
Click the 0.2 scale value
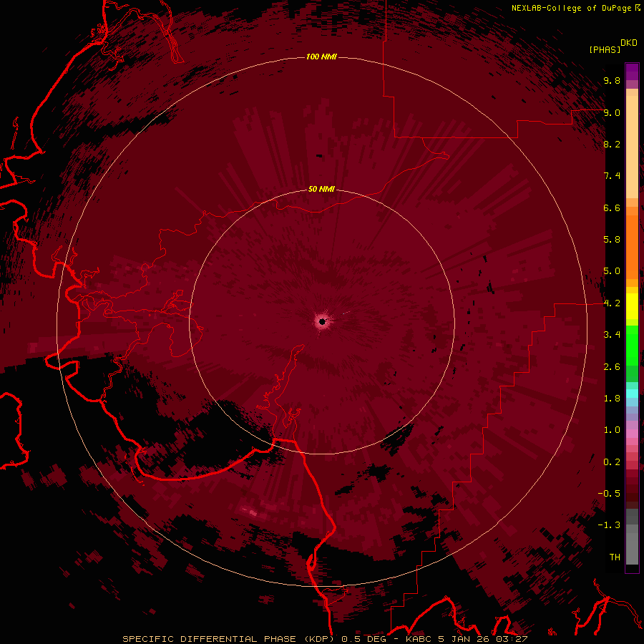coord(612,462)
